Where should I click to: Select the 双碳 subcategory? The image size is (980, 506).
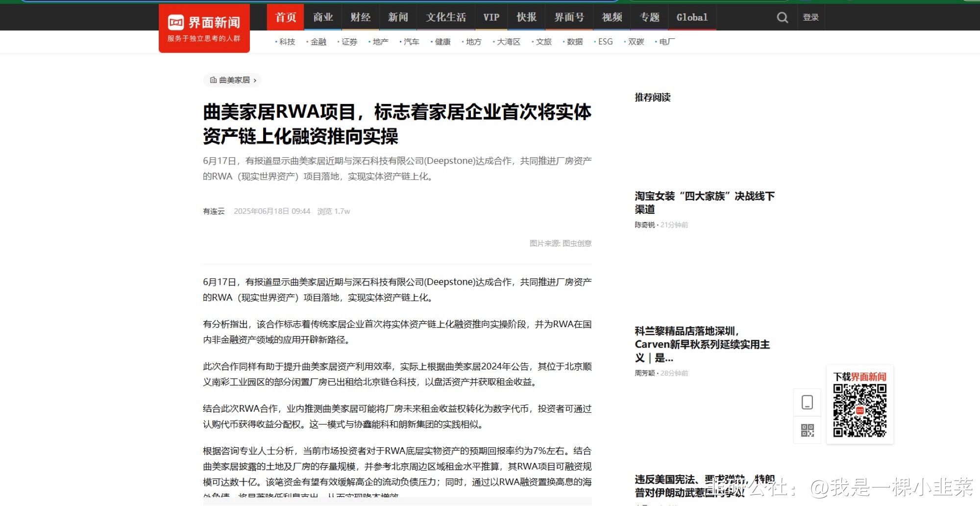pos(636,42)
